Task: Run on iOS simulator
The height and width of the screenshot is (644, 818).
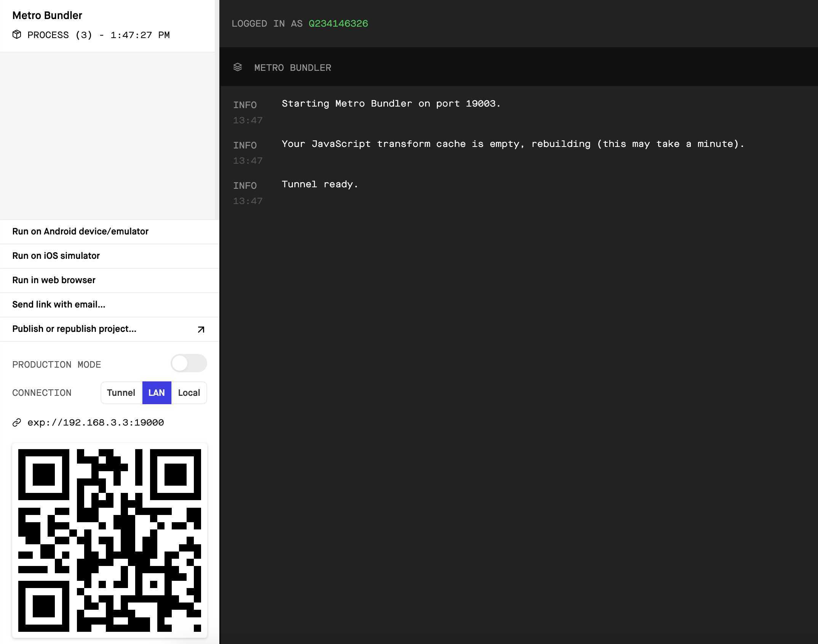Action: coord(56,256)
